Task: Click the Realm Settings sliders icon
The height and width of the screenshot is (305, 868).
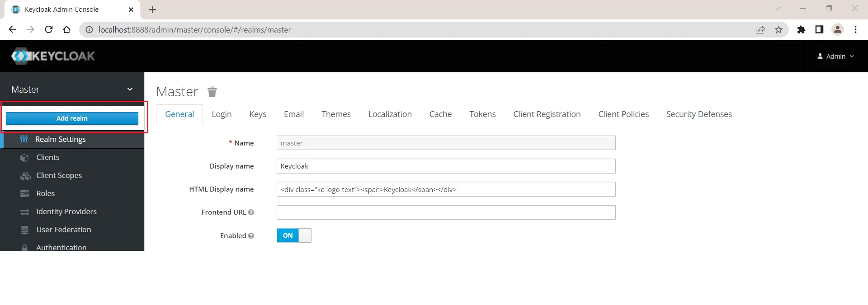Action: (24, 139)
